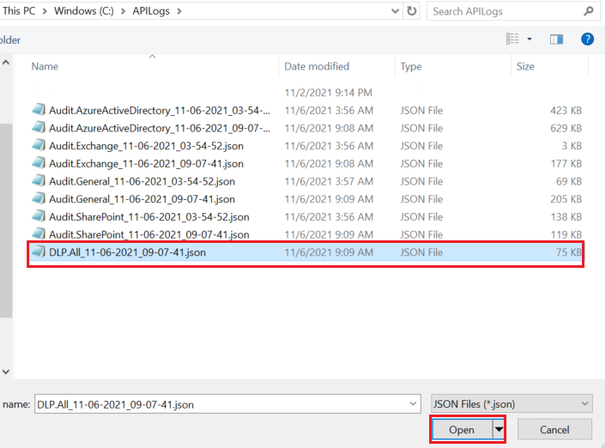Click the search magnifier icon

(589, 11)
